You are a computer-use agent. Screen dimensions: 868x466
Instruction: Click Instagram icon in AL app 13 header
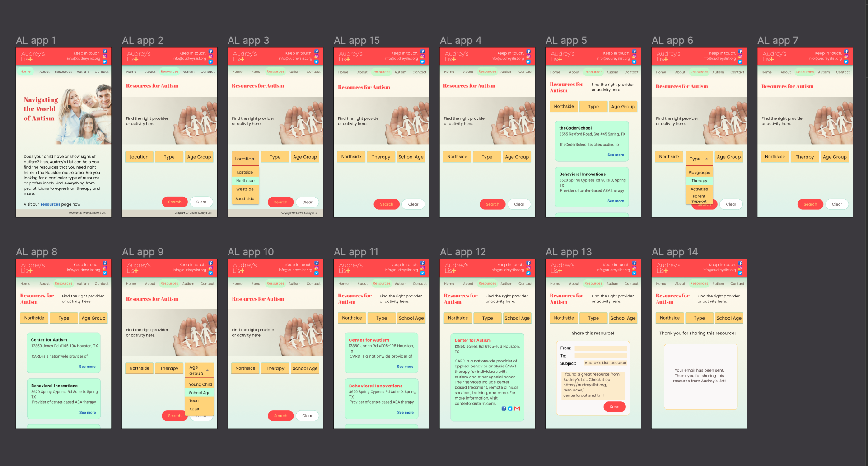coord(634,268)
